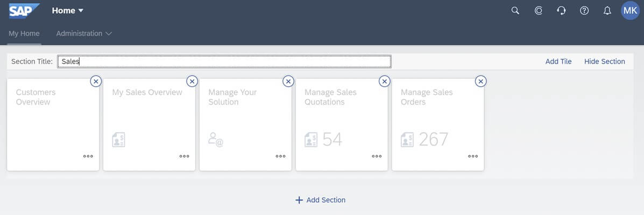Viewport: 644px width, 215px height.
Task: Remove the Customers Overview tile
Action: [x=96, y=81]
